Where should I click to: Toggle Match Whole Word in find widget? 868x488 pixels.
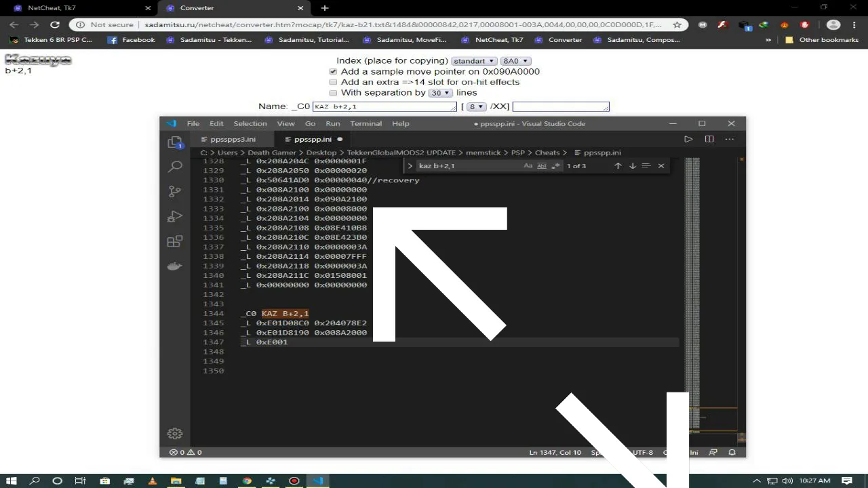pos(542,166)
